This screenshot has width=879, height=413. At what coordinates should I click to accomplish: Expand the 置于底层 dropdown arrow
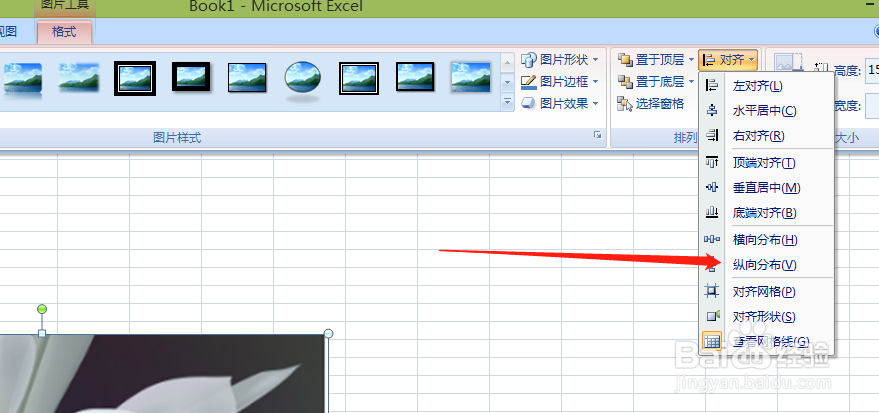point(691,82)
